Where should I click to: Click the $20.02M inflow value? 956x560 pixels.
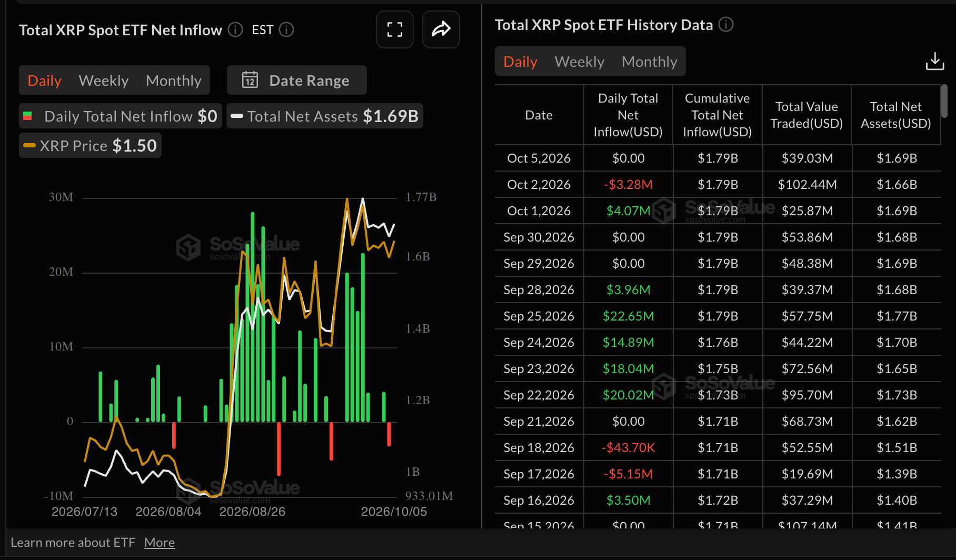click(628, 395)
